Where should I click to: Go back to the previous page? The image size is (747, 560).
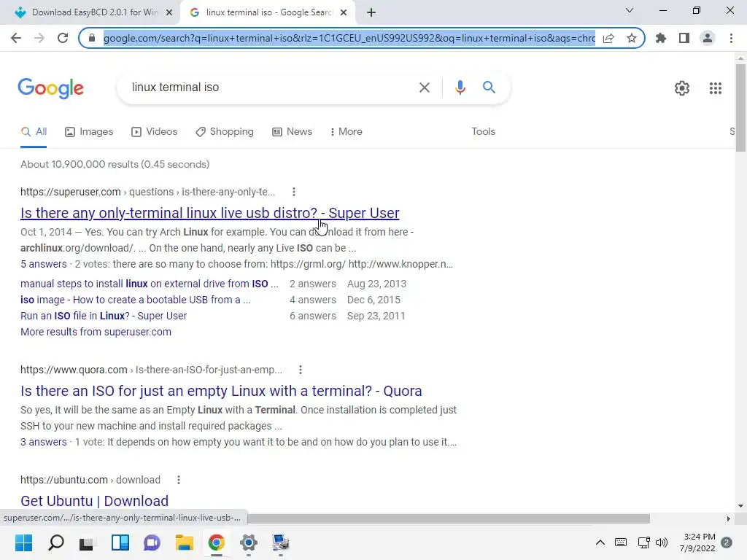16,38
